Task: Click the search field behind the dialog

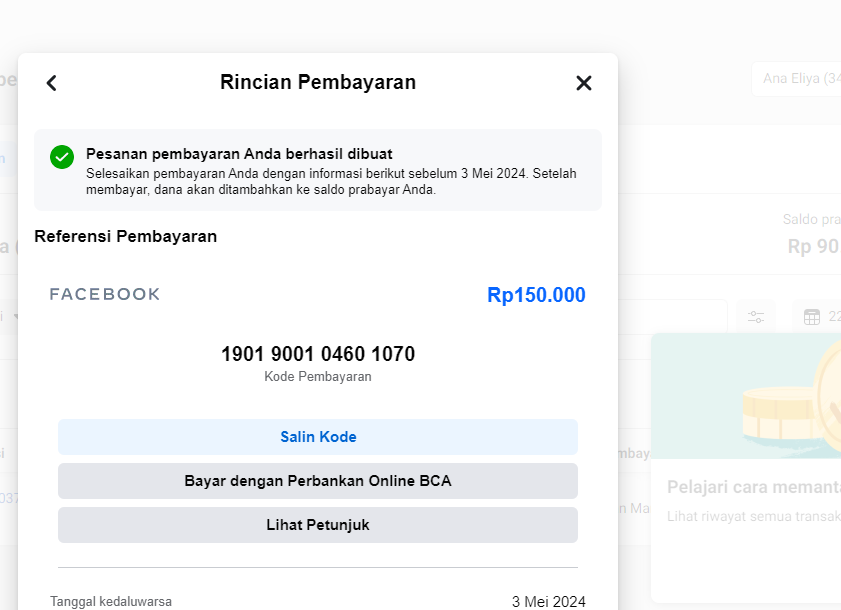Action: tap(672, 317)
